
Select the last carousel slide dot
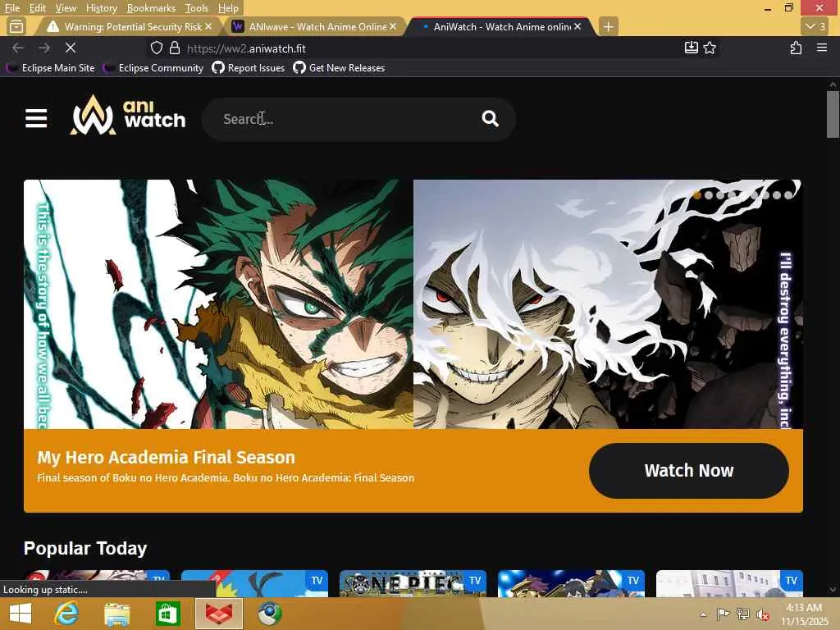(788, 195)
